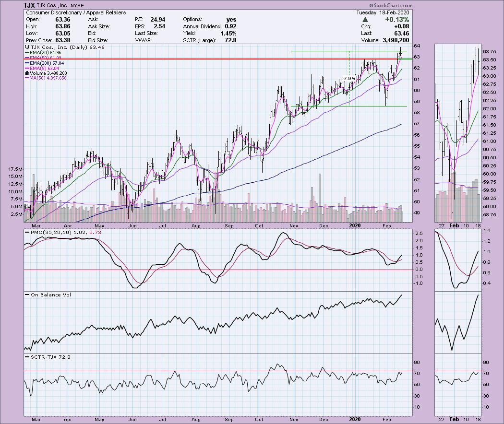Click the P/E value 24.94

[158, 20]
